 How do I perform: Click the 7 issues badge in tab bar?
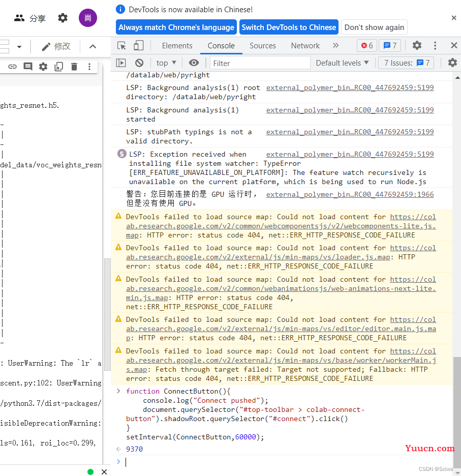(x=390, y=46)
